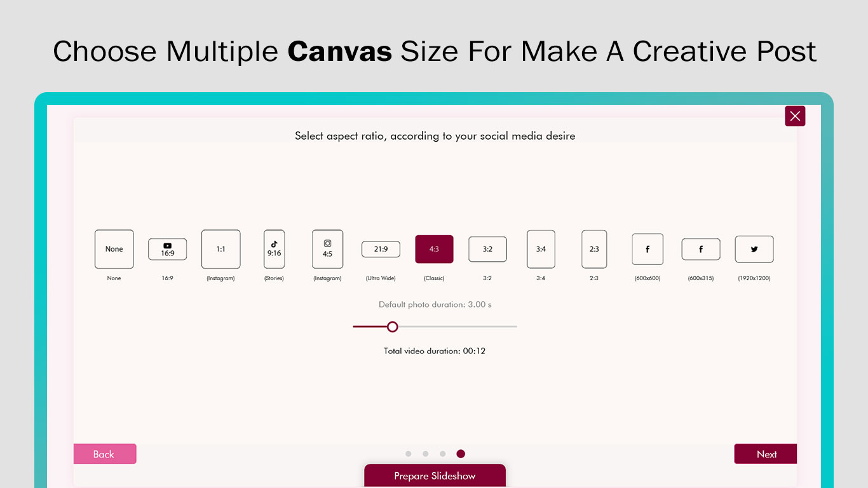This screenshot has height=488, width=868.
Task: Select the Twitter 1920x1200 canvas icon
Action: click(754, 249)
